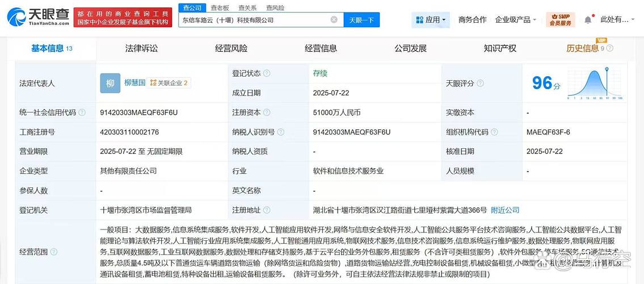Select the 查关系 search tab
This screenshot has height=284, width=644.
247,8
